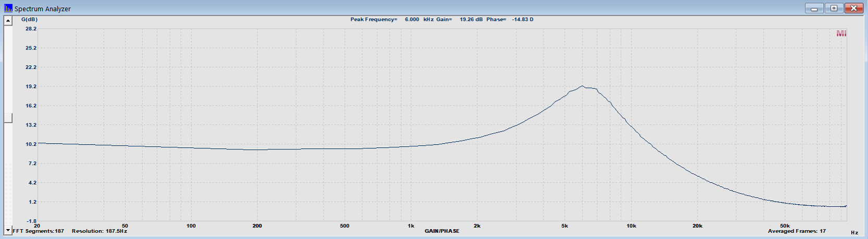Viewport: 868px width, 239px height.
Task: Click the curve peak at 6 kHz
Action: tap(582, 86)
